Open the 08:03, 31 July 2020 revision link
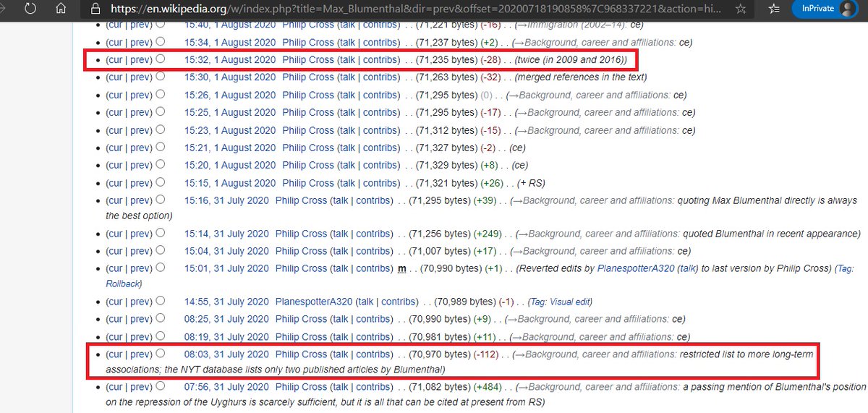The width and height of the screenshot is (868, 413). [x=226, y=354]
